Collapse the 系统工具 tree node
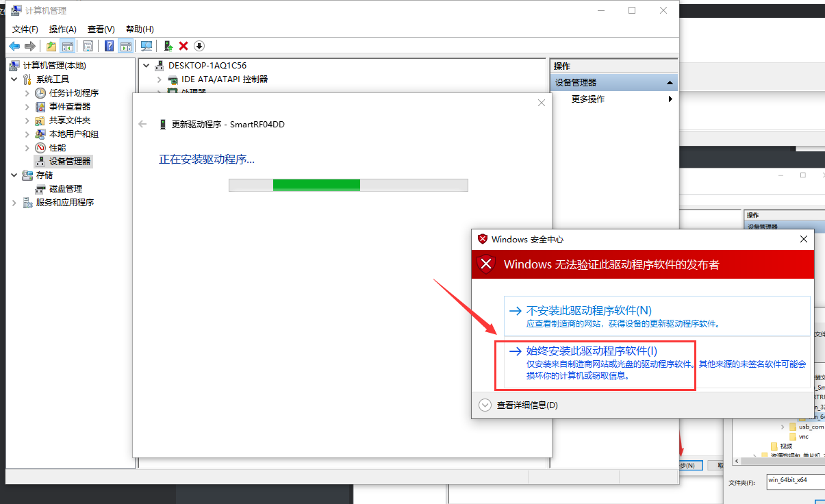This screenshot has height=504, width=825. pos(14,79)
